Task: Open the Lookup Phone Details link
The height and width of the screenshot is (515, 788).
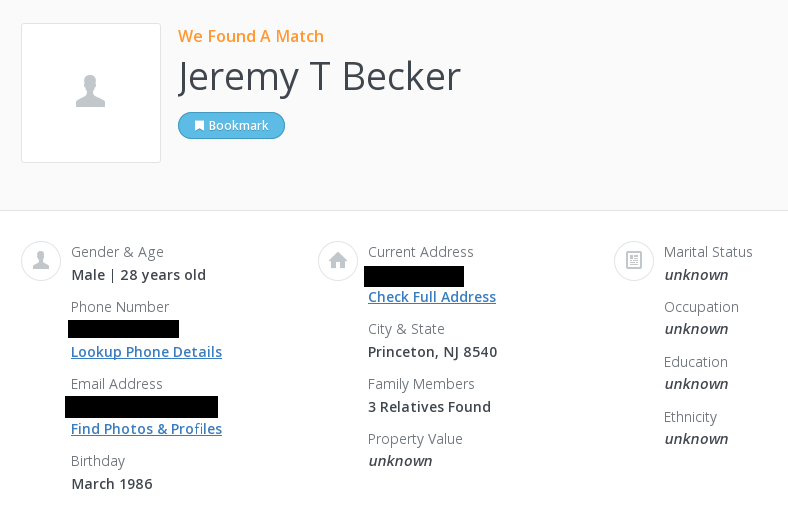Action: (146, 352)
